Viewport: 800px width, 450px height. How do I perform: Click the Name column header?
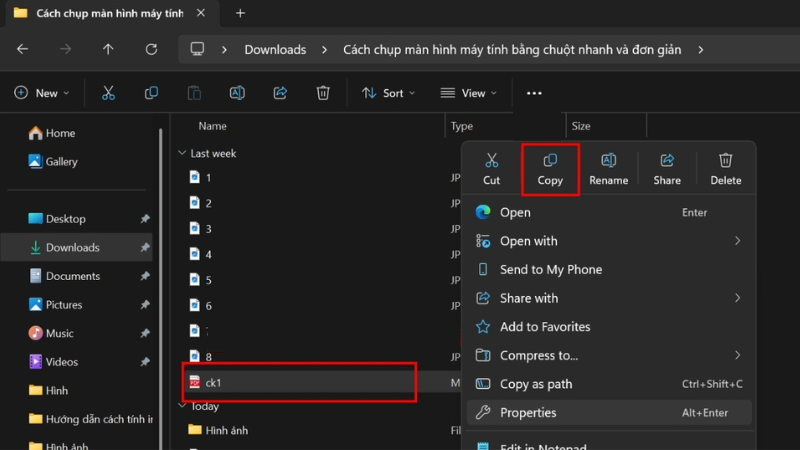(212, 126)
